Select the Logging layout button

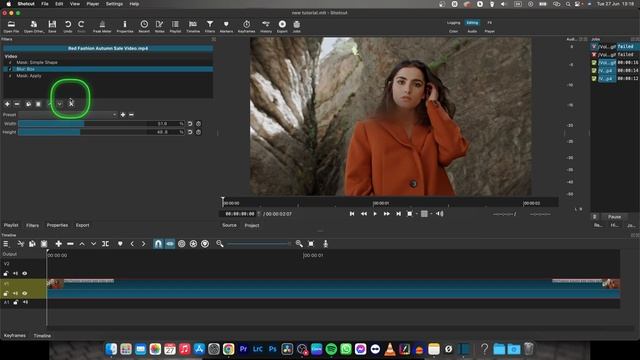tap(453, 23)
